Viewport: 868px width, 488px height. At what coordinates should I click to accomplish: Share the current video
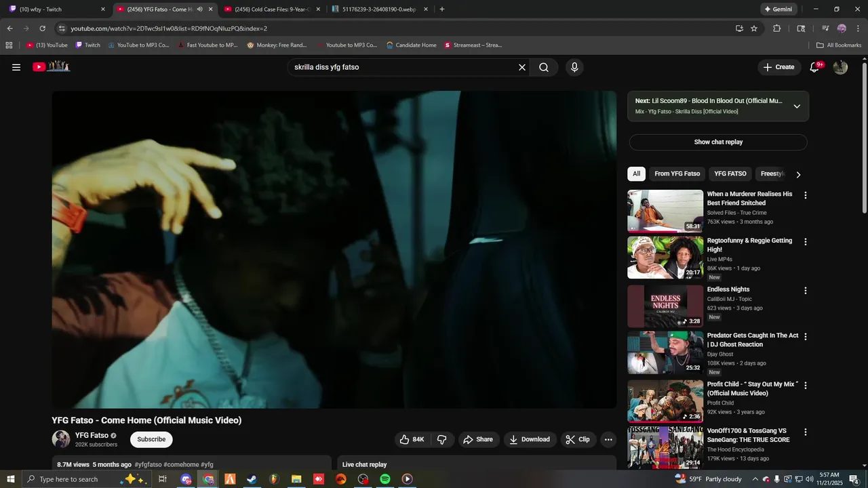pos(478,439)
